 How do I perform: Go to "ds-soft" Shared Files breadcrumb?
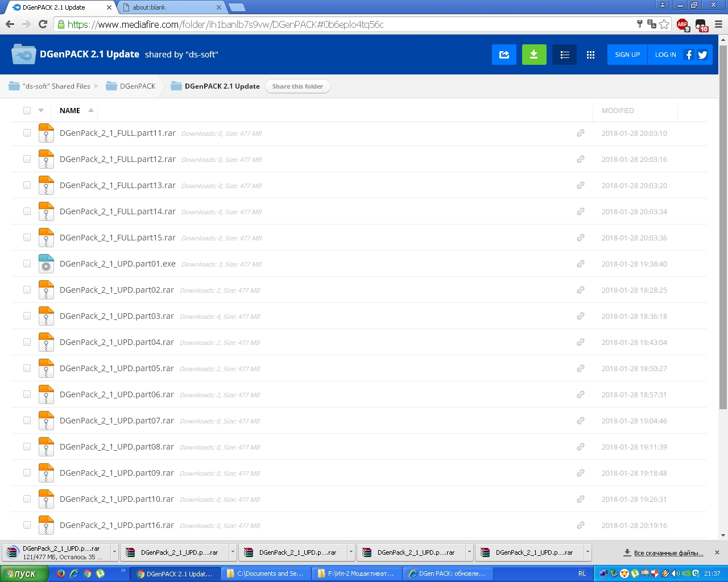tap(50, 86)
